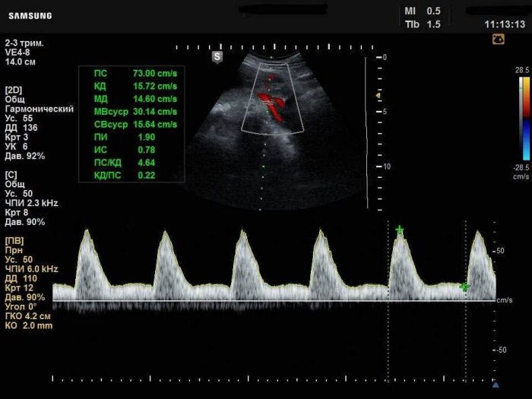
Task: Select the [C] color mode header
Action: [12, 175]
